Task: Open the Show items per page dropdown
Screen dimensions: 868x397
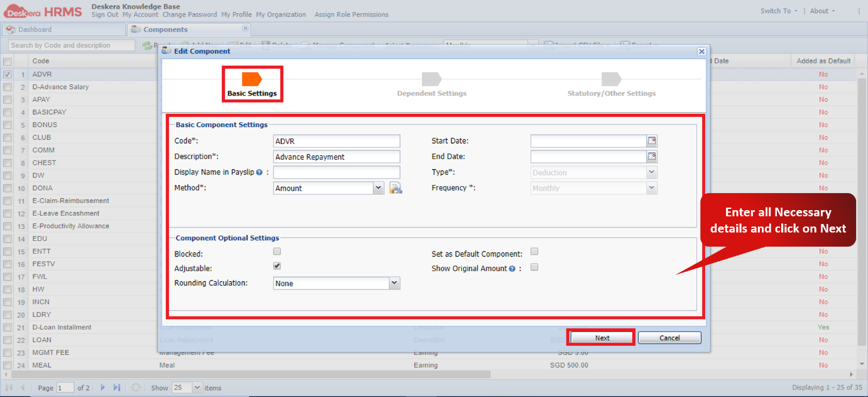Action: pos(197,388)
